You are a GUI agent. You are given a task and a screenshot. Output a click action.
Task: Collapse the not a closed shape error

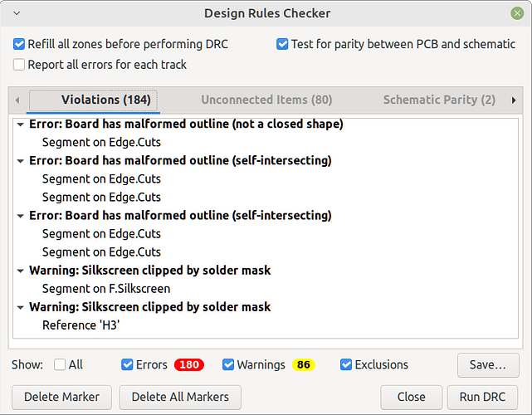tap(21, 124)
